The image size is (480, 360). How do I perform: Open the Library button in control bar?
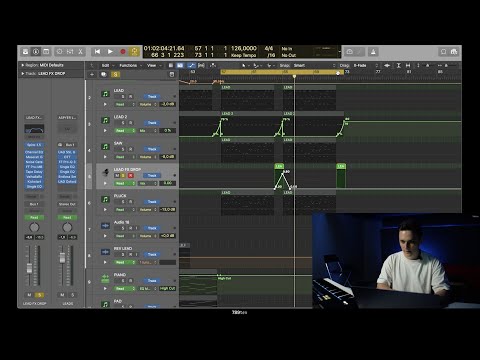(25, 52)
